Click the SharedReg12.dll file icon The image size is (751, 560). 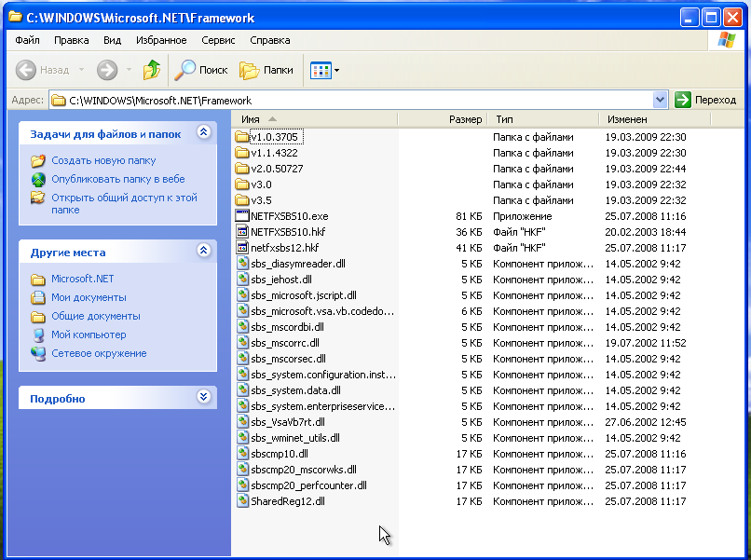point(242,501)
